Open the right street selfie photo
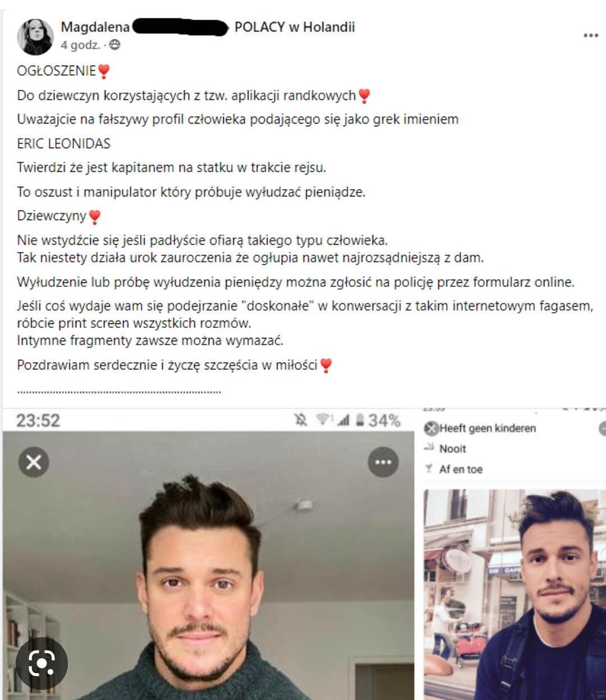Viewport: 606px width, 700px height. 514,594
